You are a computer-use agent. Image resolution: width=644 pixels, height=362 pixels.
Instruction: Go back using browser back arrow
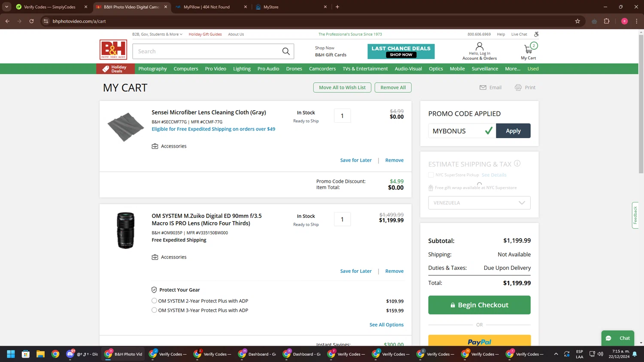(x=7, y=21)
